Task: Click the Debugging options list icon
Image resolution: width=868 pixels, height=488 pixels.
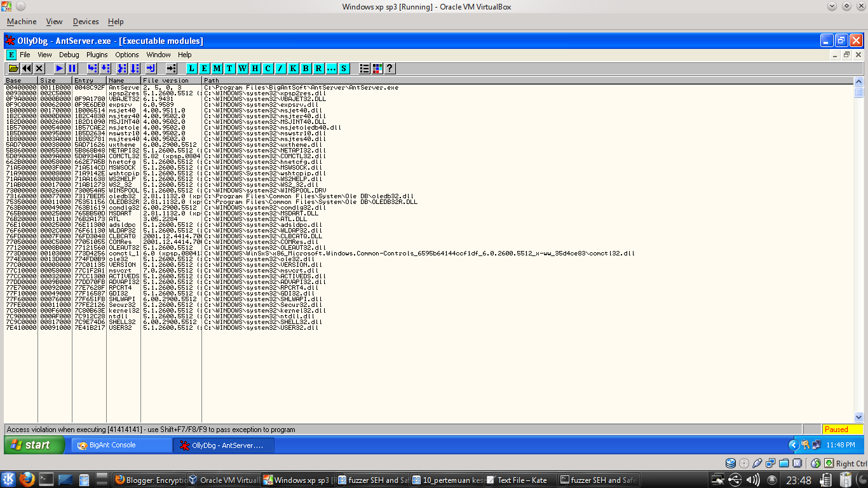Action: 365,68
